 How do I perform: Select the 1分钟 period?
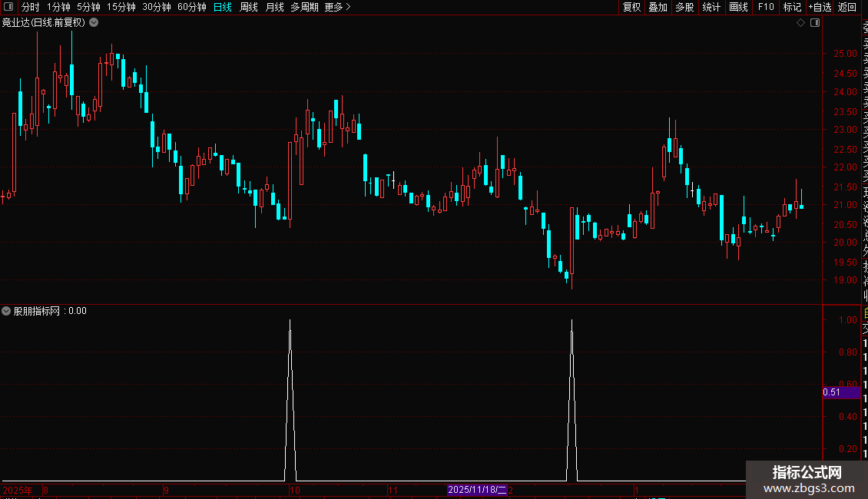tap(58, 7)
